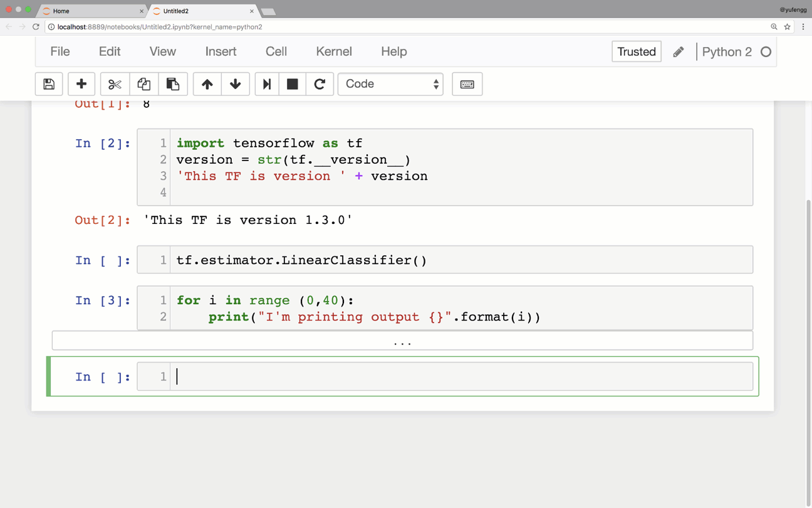Reload the browser page
This screenshot has width=812, height=508.
coord(36,27)
